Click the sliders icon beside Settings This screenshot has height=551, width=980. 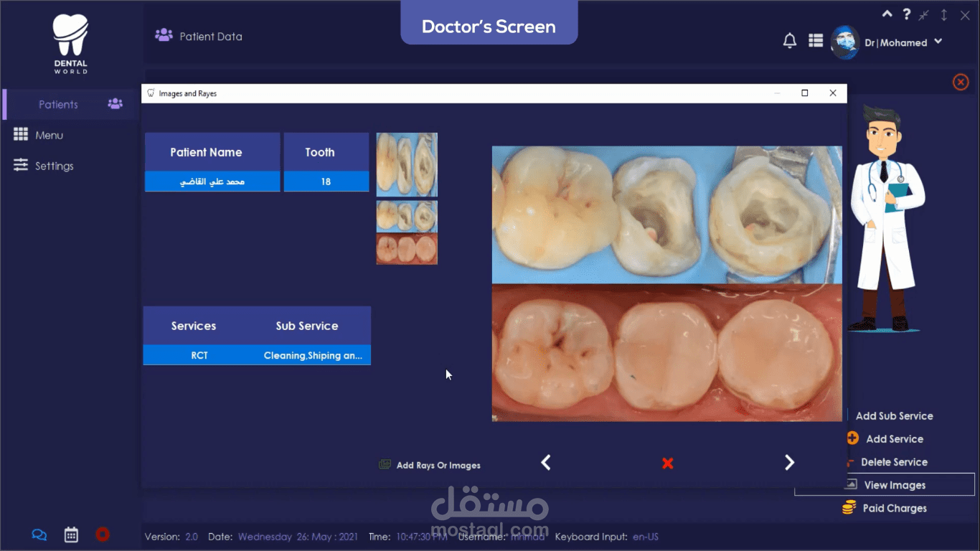[x=21, y=165]
